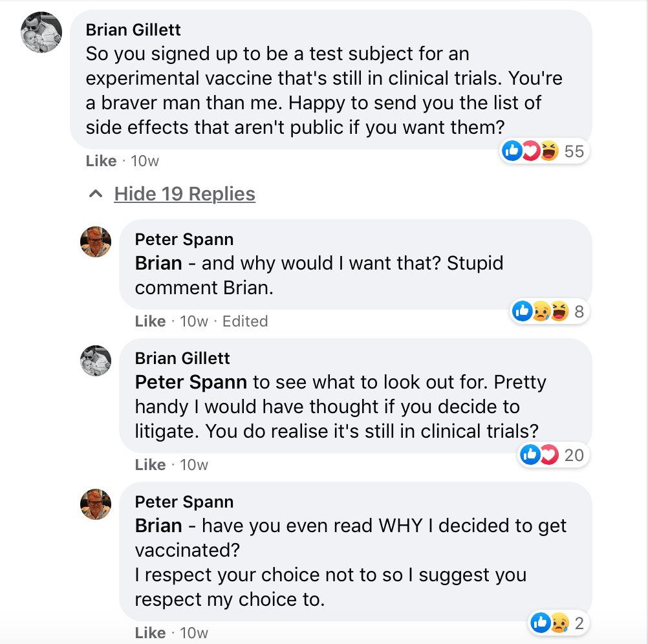The height and width of the screenshot is (644, 648).
Task: Like Peter Spann's respect my choice reply
Action: tap(150, 632)
